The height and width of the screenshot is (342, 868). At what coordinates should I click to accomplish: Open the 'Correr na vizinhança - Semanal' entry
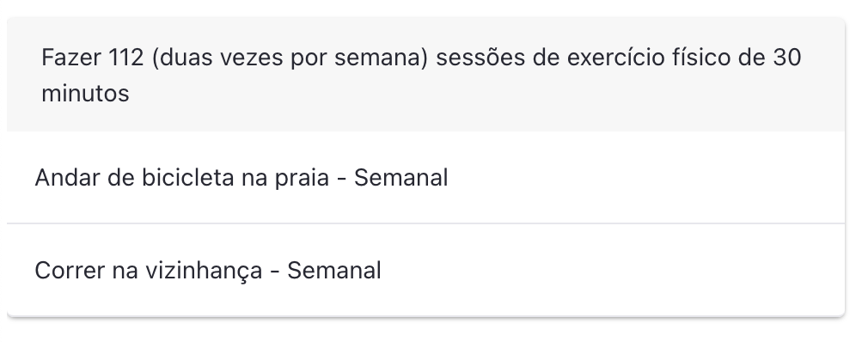425,270
